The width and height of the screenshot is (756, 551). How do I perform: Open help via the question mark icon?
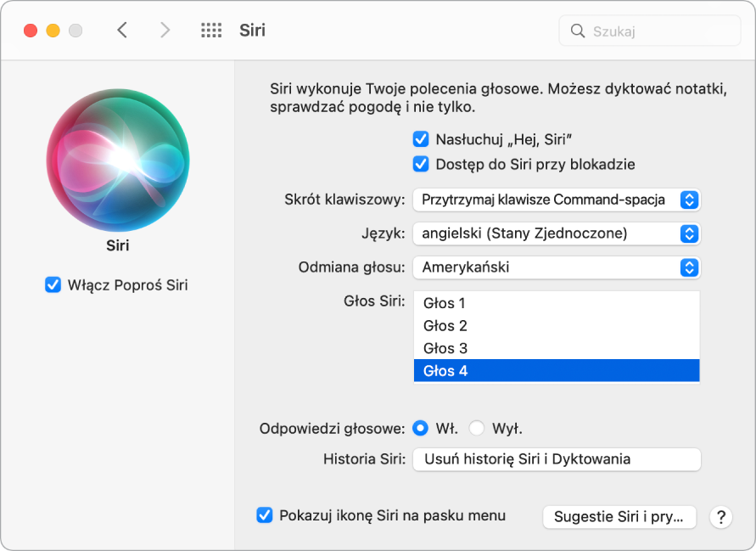(x=720, y=516)
